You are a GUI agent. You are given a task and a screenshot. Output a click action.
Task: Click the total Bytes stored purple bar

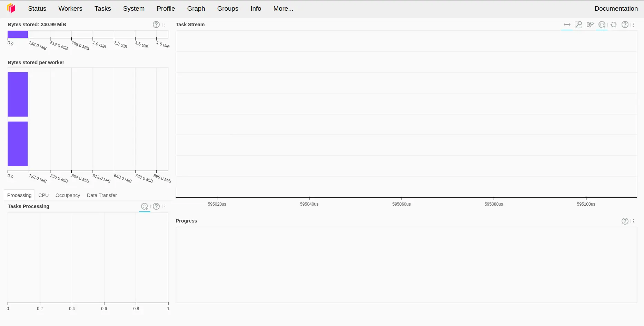[18, 34]
